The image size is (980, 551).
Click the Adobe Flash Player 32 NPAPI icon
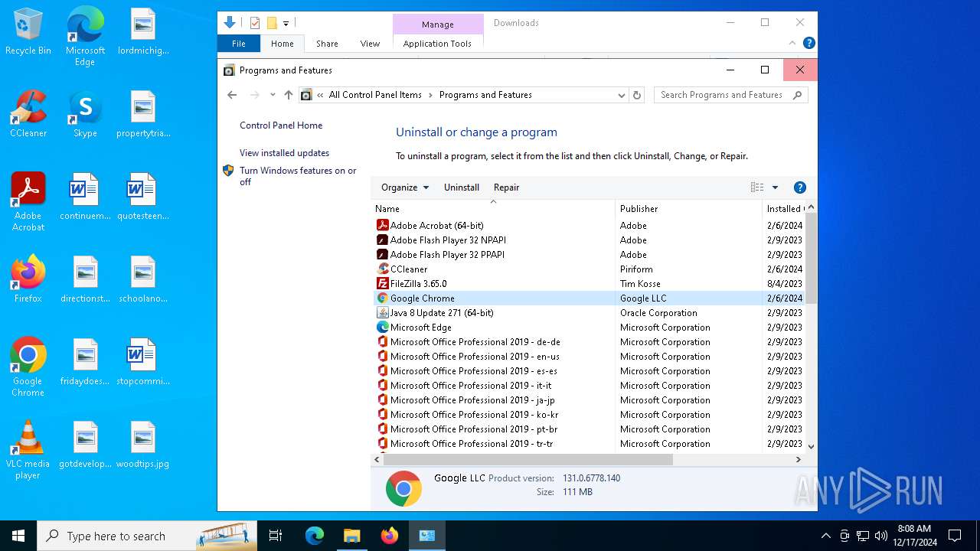pyautogui.click(x=383, y=240)
